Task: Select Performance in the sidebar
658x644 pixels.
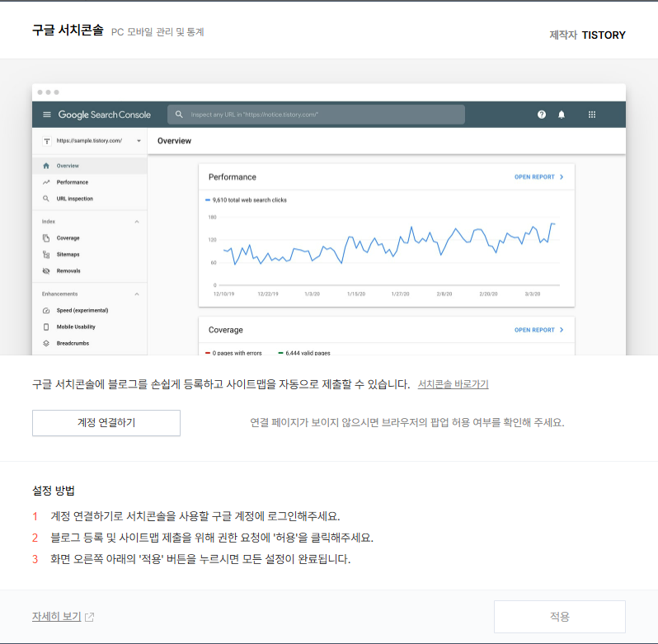Action: click(73, 182)
